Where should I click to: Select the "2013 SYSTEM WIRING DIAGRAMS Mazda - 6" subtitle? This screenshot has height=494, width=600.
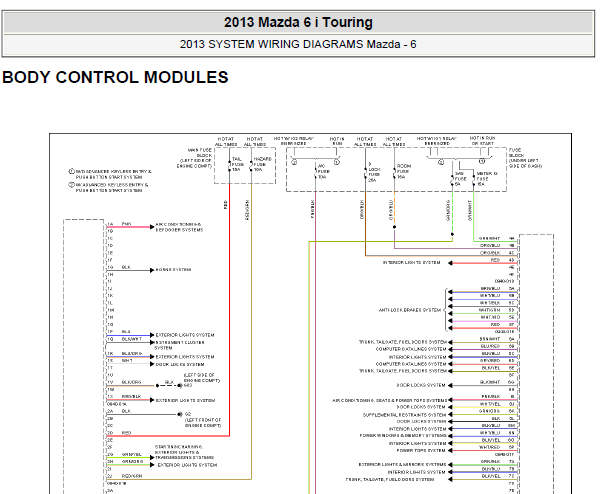[x=298, y=44]
